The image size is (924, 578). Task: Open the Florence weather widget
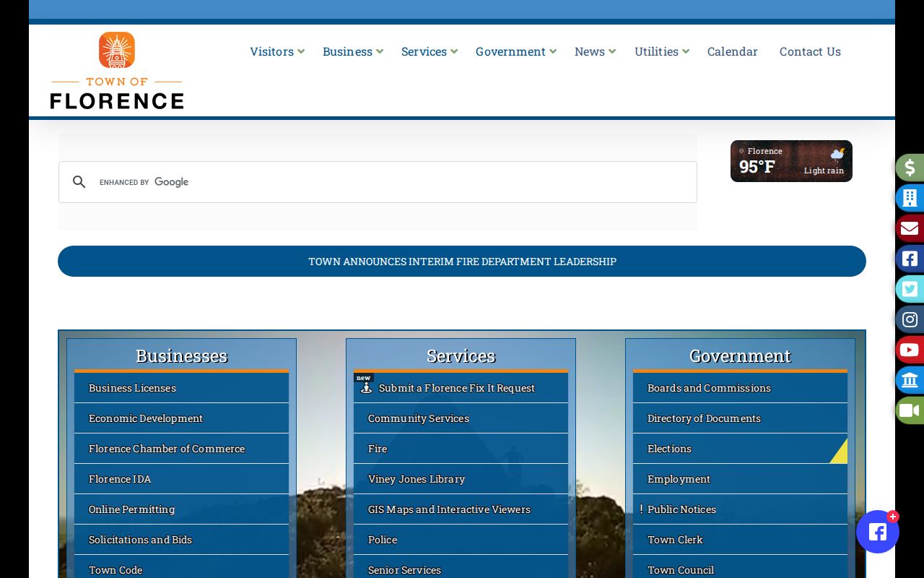point(791,161)
